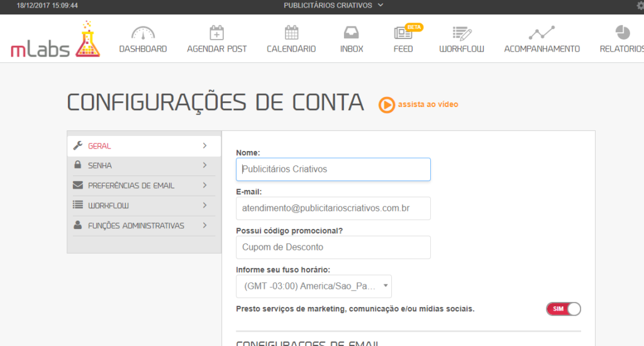
Task: Select the Senha settings tab
Action: point(144,165)
